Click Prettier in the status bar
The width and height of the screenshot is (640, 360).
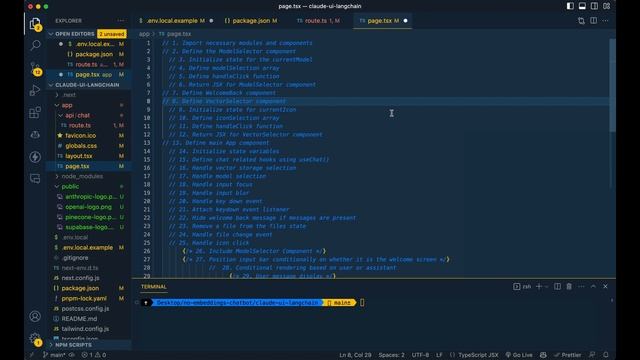pos(567,355)
